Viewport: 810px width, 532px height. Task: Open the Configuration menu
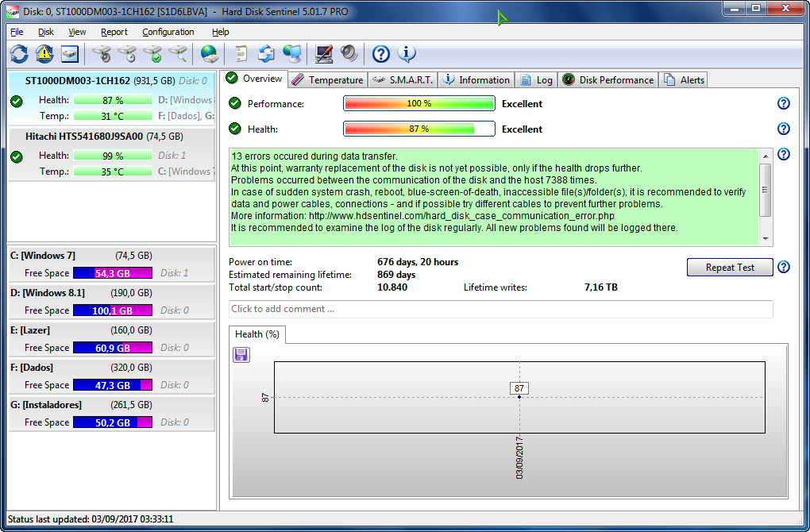click(168, 32)
